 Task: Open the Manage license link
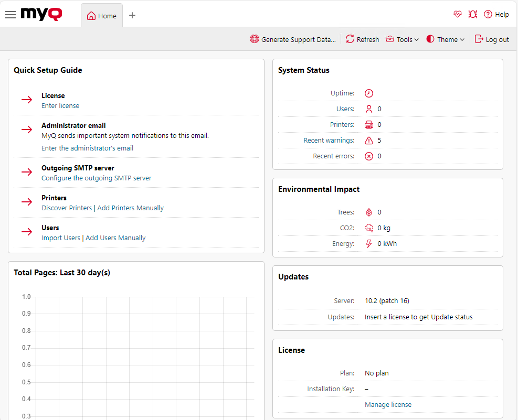tap(388, 404)
